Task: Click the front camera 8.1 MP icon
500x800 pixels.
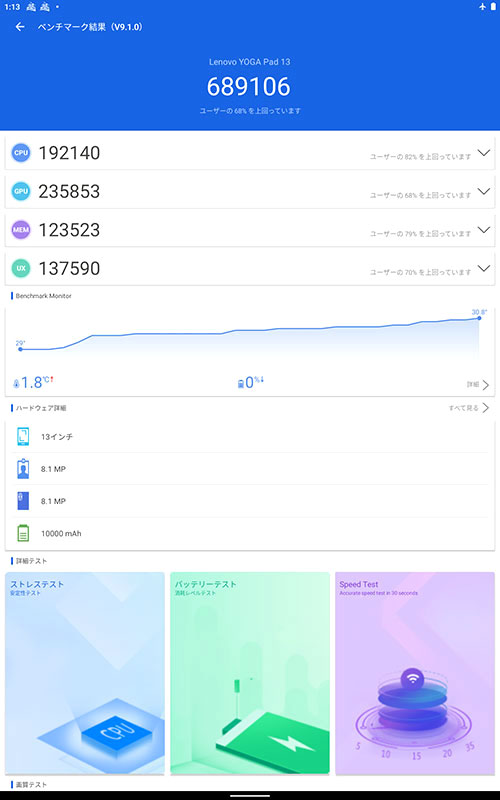Action: tap(23, 469)
